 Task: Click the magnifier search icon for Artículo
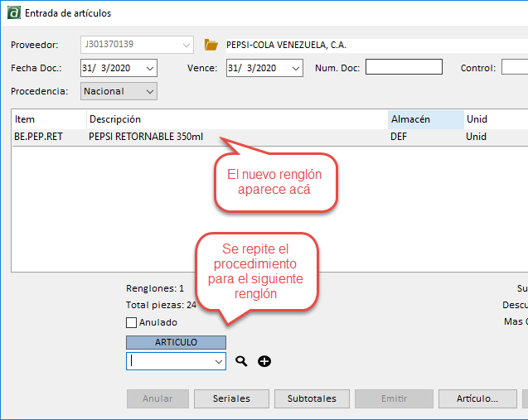click(x=241, y=361)
